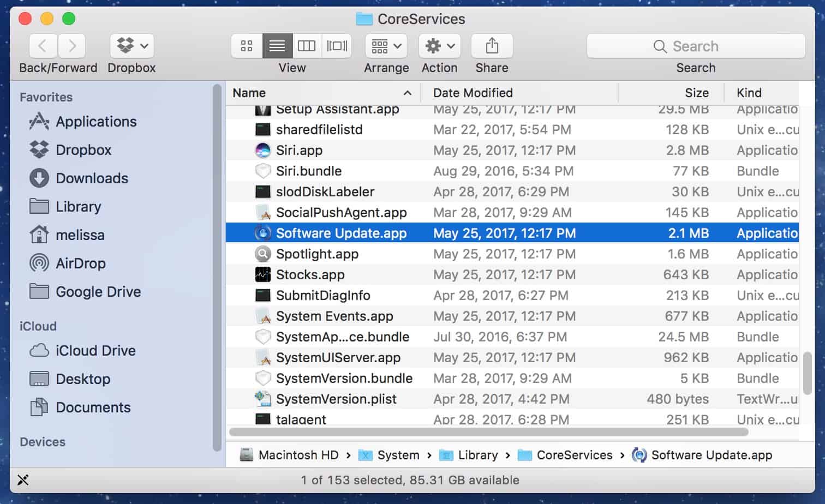Click the 2.1 MB size cell
Image resolution: width=825 pixels, height=504 pixels.
(x=689, y=233)
